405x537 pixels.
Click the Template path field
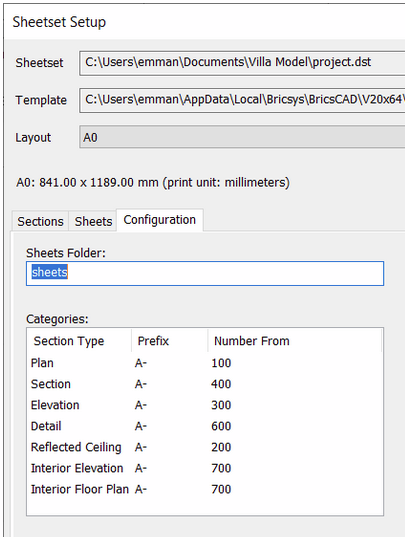point(242,100)
